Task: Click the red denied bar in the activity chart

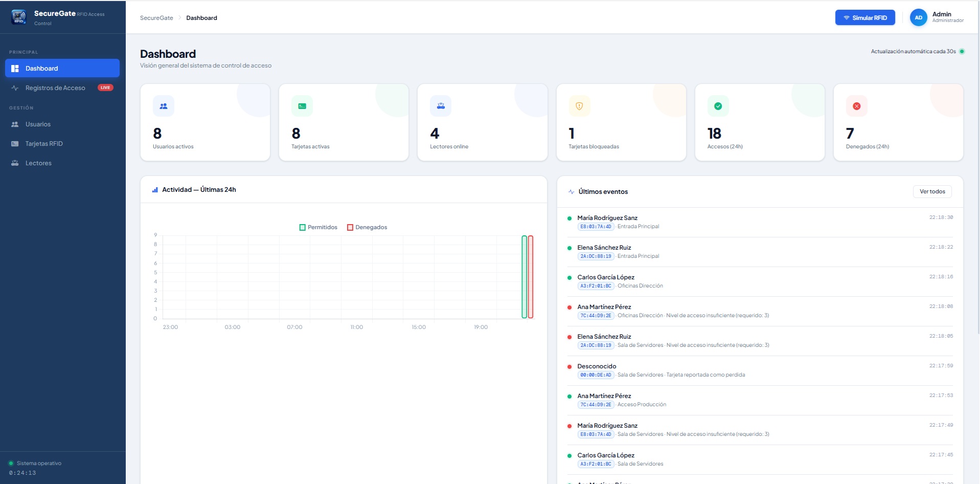Action: click(531, 277)
